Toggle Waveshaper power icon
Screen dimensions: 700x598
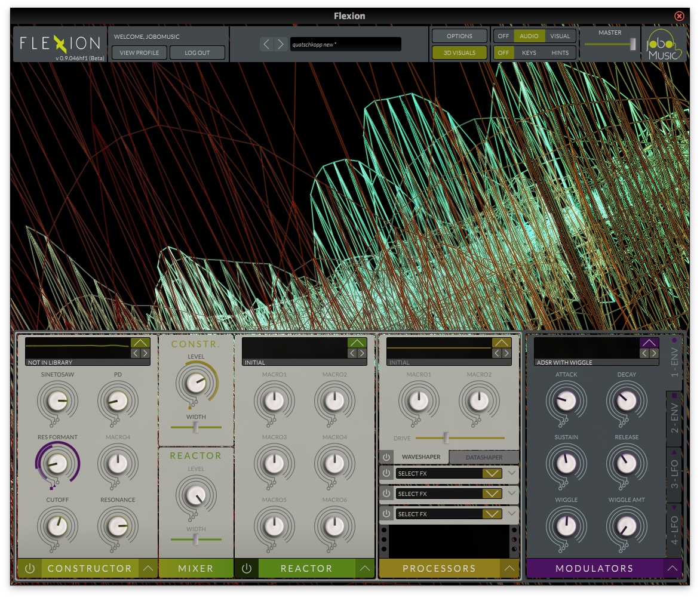[386, 457]
